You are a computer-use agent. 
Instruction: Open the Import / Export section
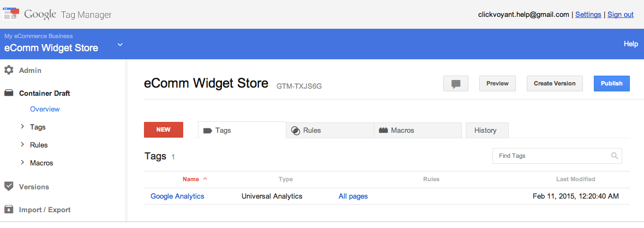[45, 210]
